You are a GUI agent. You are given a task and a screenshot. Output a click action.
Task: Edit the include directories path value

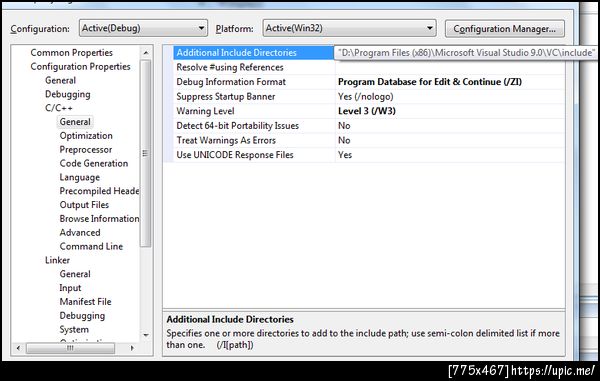click(465, 52)
